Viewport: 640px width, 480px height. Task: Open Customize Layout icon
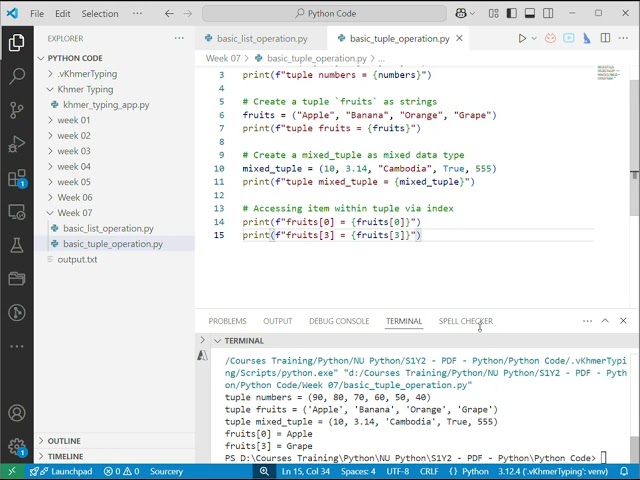tap(493, 13)
